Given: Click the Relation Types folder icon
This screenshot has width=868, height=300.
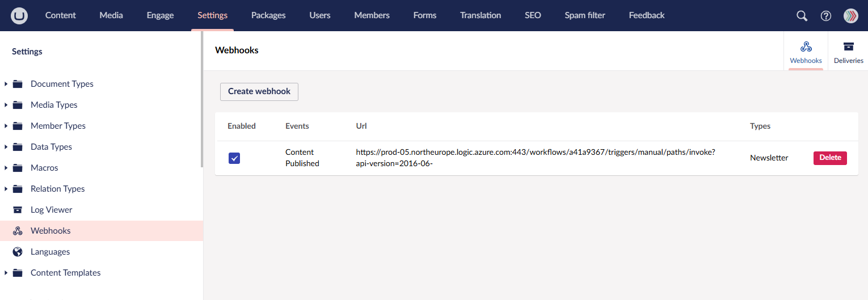Looking at the screenshot, I should click(18, 189).
